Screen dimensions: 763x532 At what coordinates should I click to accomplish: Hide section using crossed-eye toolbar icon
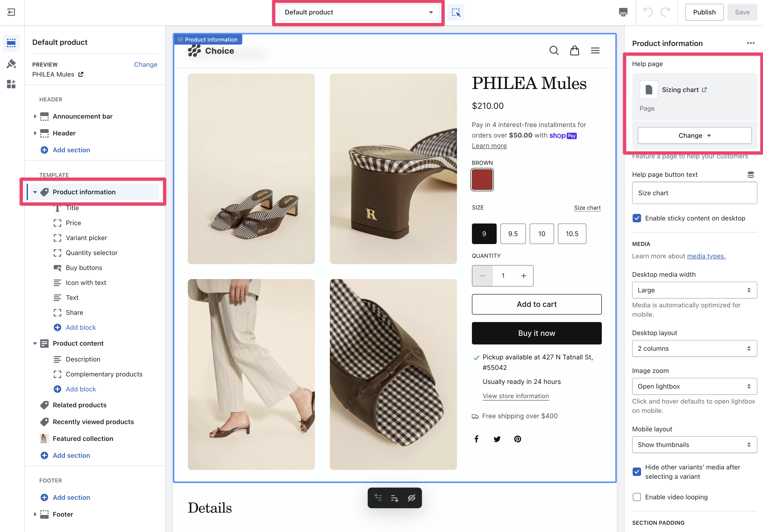(x=411, y=498)
